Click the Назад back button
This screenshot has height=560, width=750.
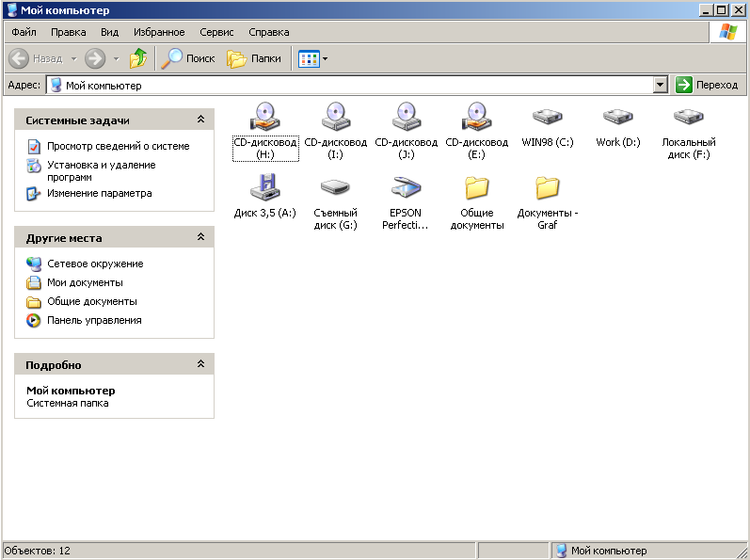point(36,58)
